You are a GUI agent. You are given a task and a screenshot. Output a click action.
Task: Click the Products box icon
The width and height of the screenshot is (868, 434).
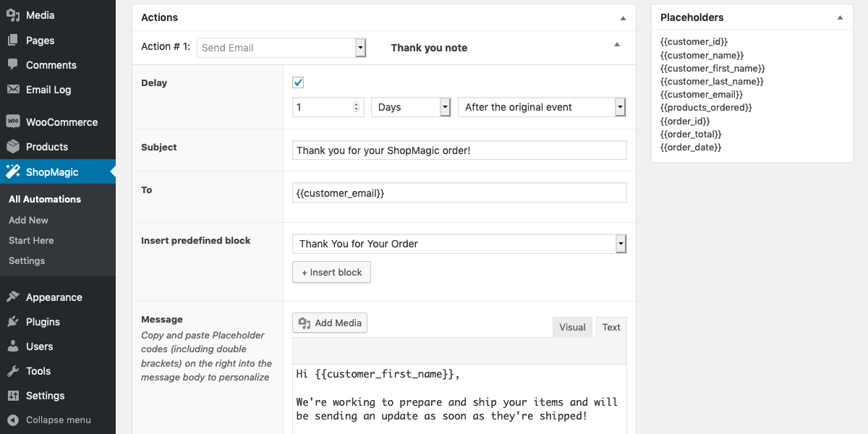pos(13,147)
